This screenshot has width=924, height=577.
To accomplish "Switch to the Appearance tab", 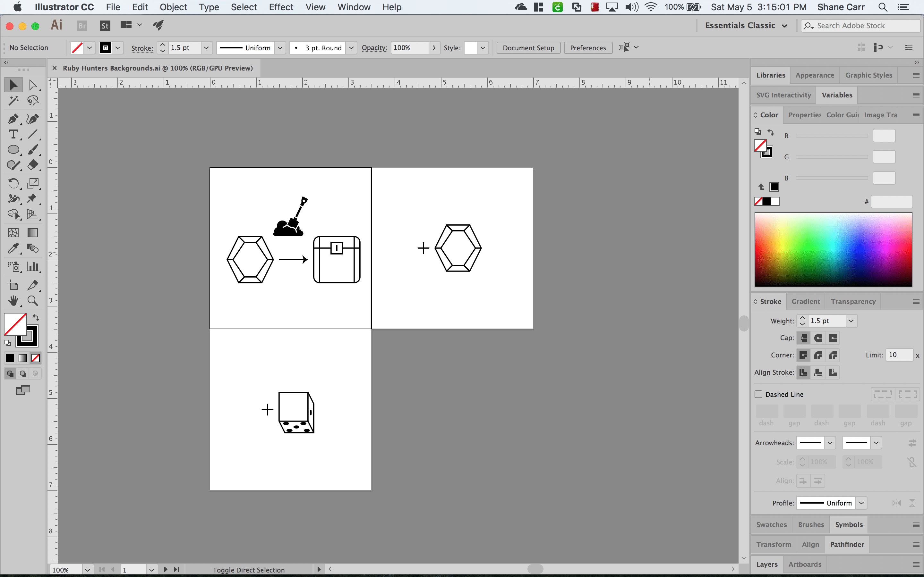I will coord(814,74).
